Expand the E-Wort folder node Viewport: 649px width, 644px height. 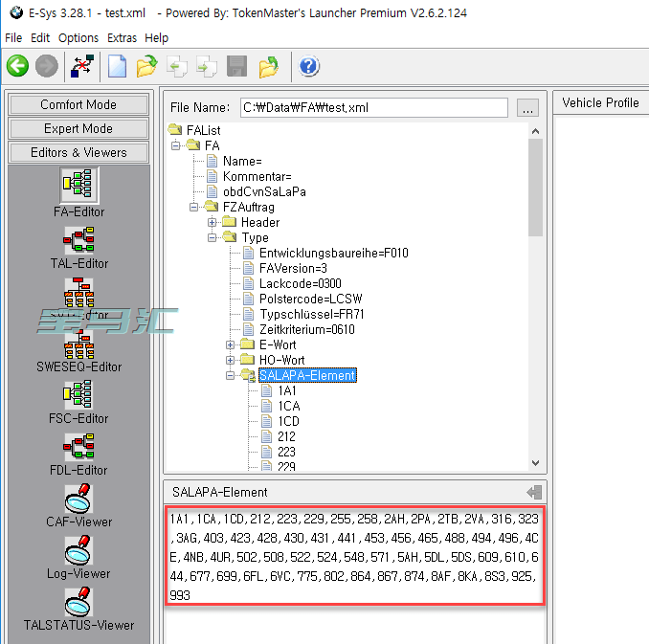coord(231,344)
